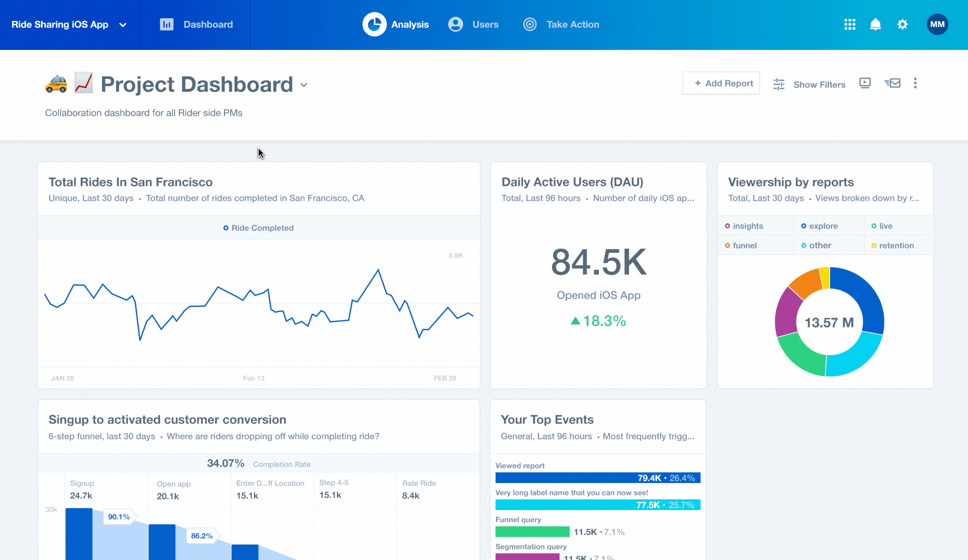The width and height of the screenshot is (968, 560).
Task: Toggle the Ride Completed legend series
Action: [258, 228]
